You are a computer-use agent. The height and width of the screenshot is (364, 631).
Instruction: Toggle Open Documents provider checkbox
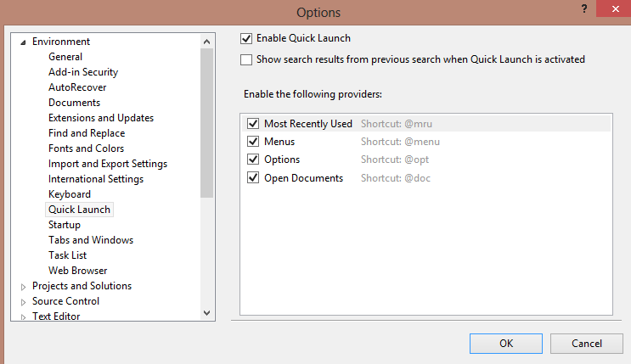click(x=253, y=178)
